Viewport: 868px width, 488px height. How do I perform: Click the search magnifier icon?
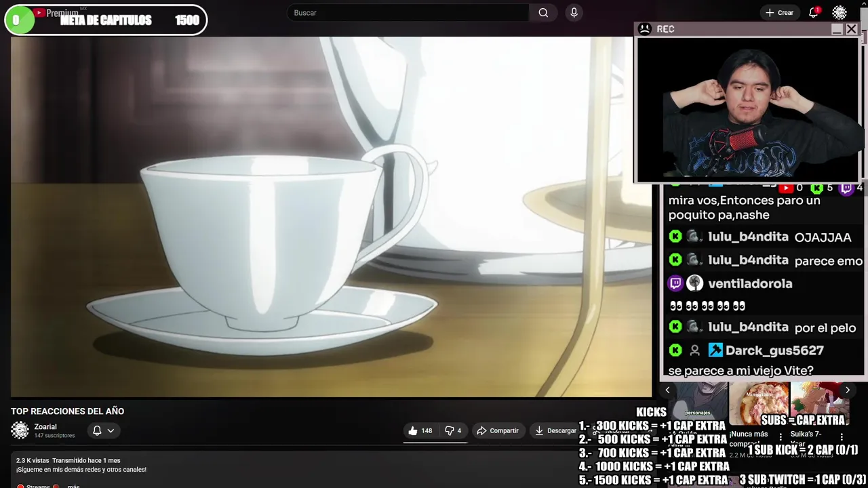543,13
